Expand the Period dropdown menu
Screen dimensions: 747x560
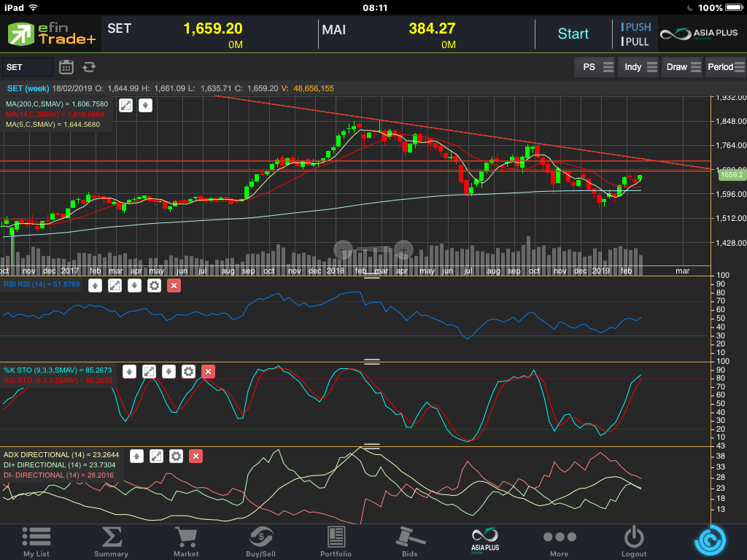(725, 67)
